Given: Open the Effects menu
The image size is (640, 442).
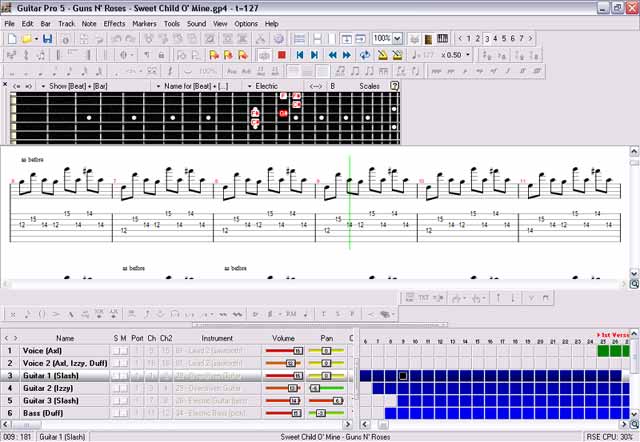Looking at the screenshot, I should 114,23.
